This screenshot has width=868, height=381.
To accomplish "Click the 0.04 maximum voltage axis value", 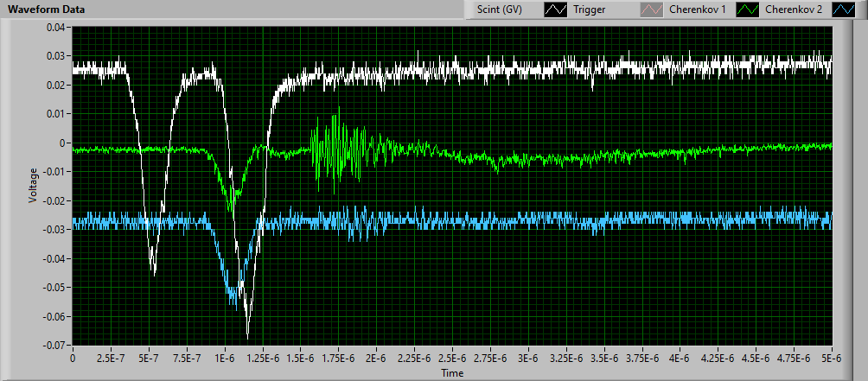I will click(56, 28).
